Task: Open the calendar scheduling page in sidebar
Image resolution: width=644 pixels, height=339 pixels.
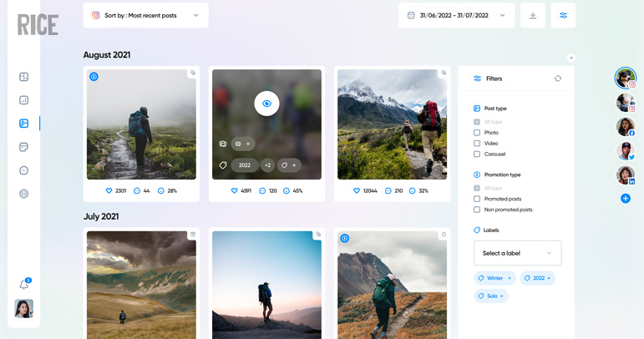Action: 24,147
